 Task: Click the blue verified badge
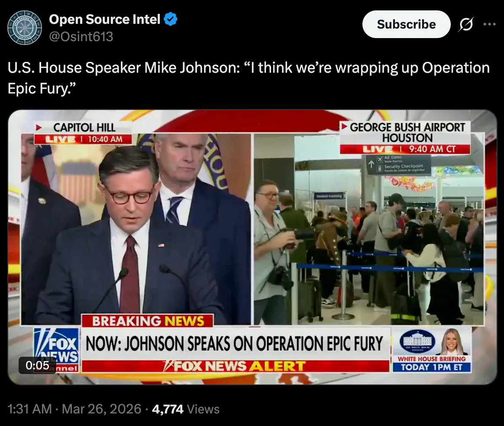point(170,19)
